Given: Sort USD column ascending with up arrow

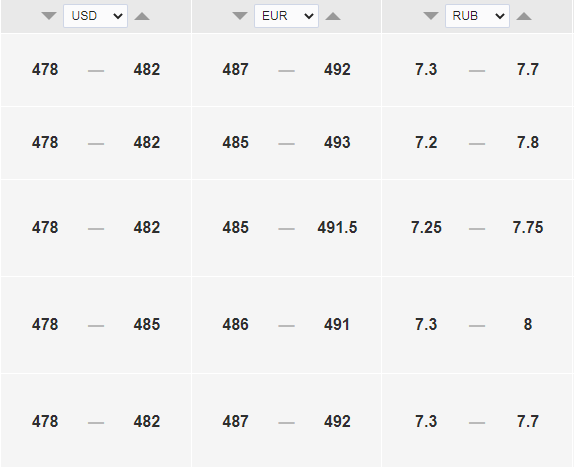Looking at the screenshot, I should [x=142, y=16].
